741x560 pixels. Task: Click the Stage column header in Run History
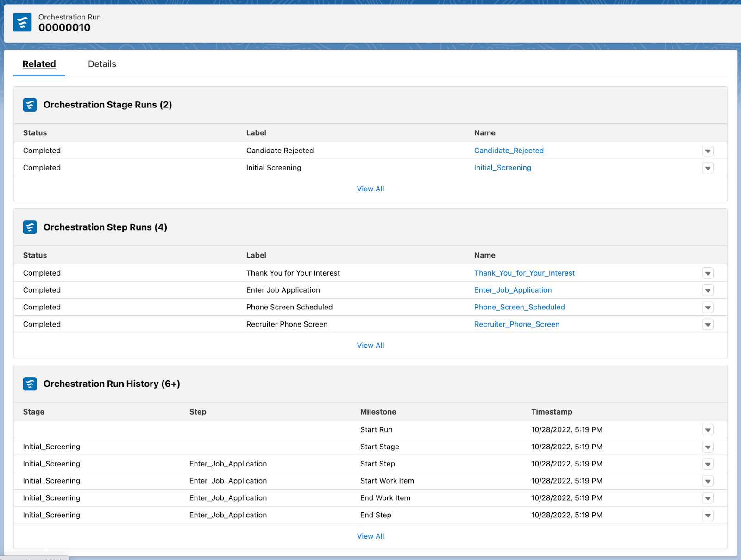point(34,412)
